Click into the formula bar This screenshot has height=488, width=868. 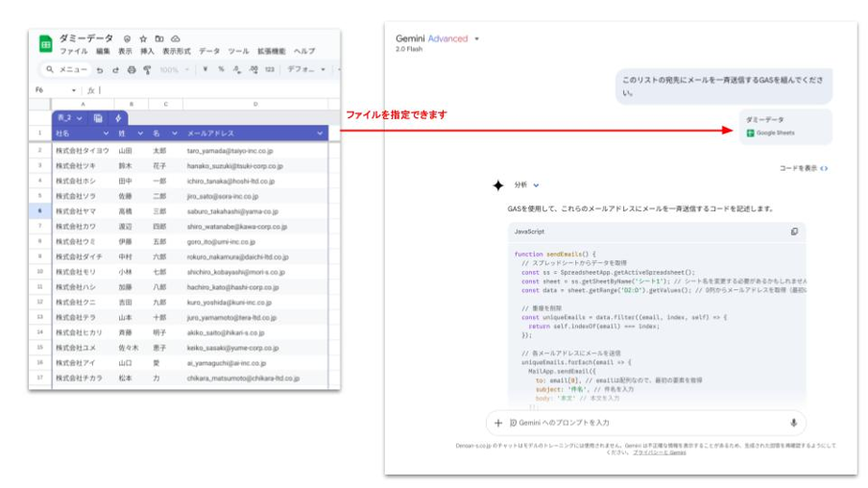tap(219, 89)
